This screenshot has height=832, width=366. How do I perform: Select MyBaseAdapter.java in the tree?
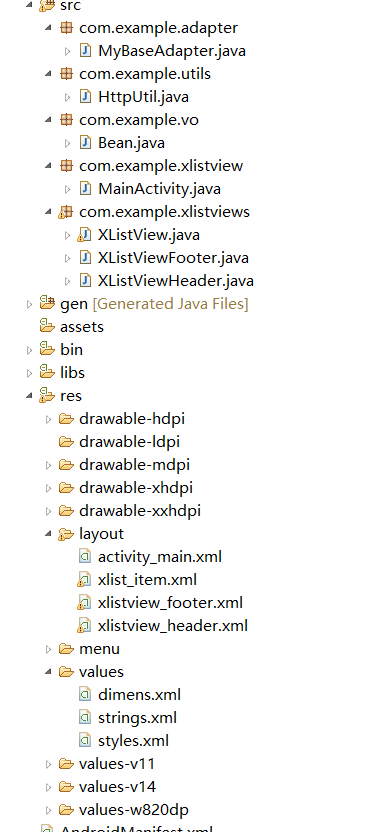pos(172,51)
